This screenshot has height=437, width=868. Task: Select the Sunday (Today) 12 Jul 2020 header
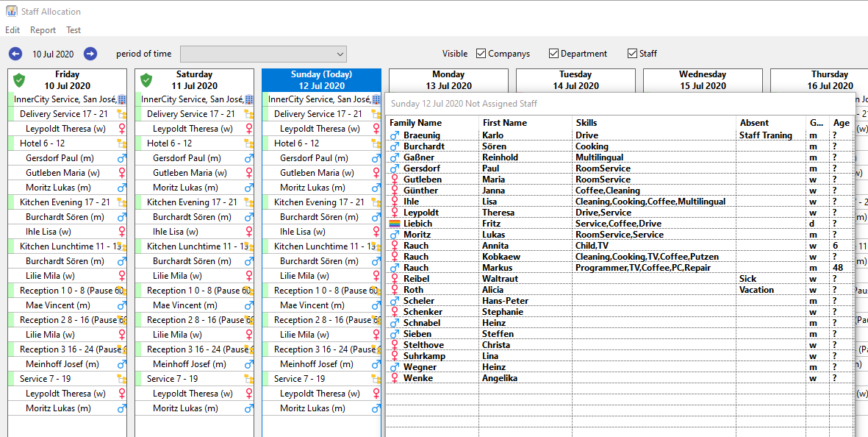[x=322, y=80]
